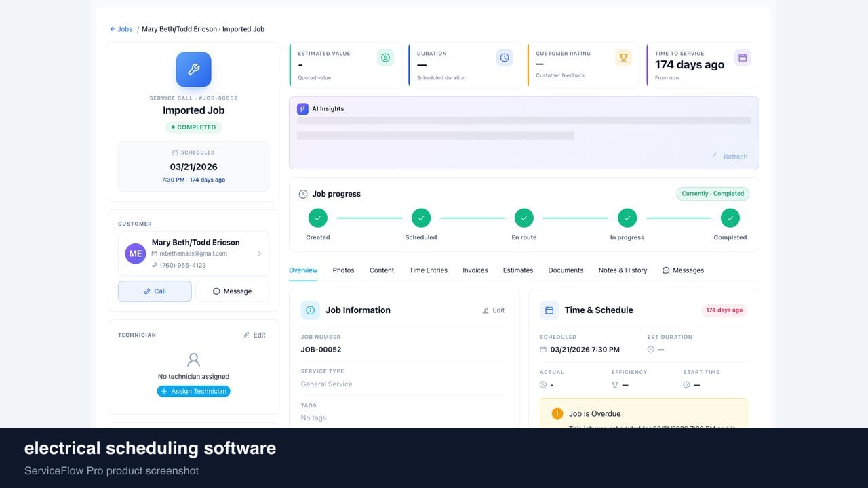The height and width of the screenshot is (488, 868).
Task: Click the dollar sign Estimated Value icon
Action: point(385,58)
